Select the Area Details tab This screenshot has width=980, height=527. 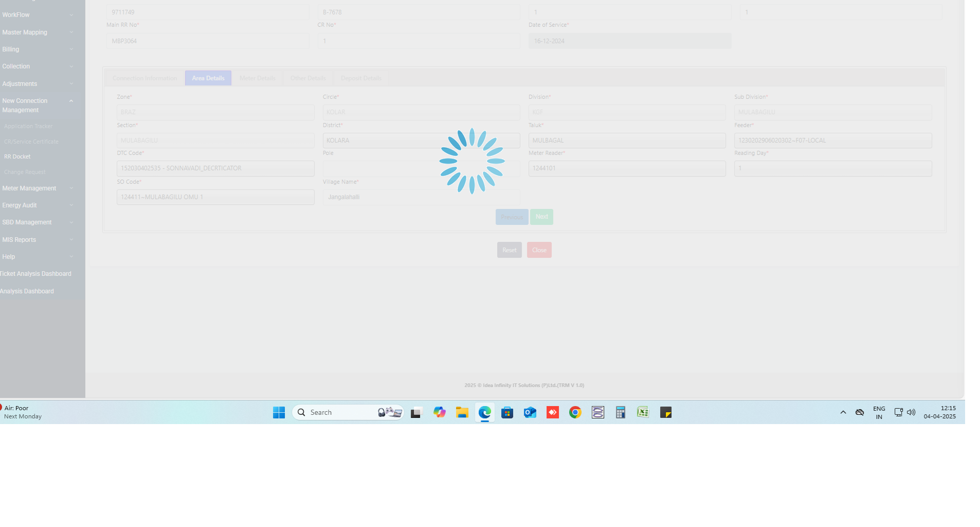208,78
